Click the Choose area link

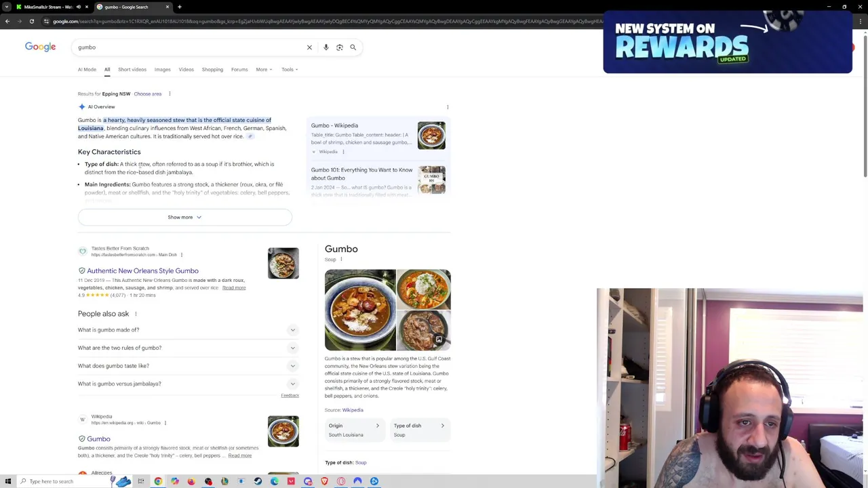pos(148,94)
